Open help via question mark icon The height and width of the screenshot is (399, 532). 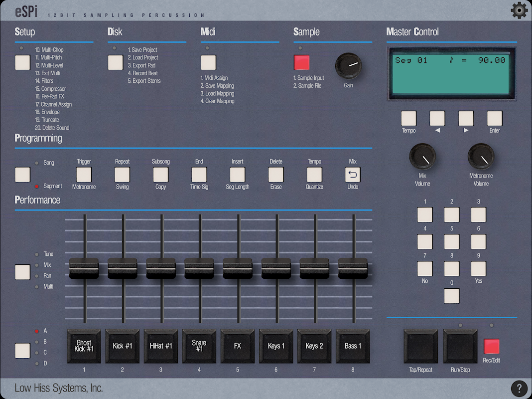click(x=519, y=389)
